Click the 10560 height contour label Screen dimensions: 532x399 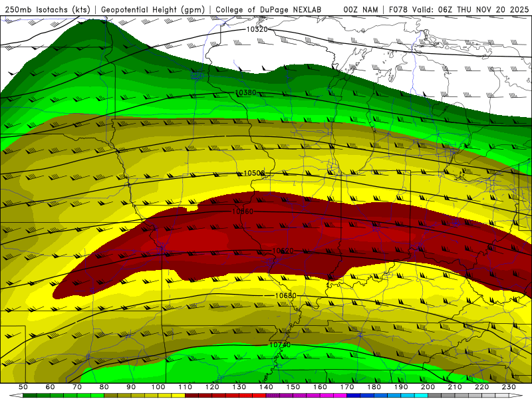click(x=243, y=211)
